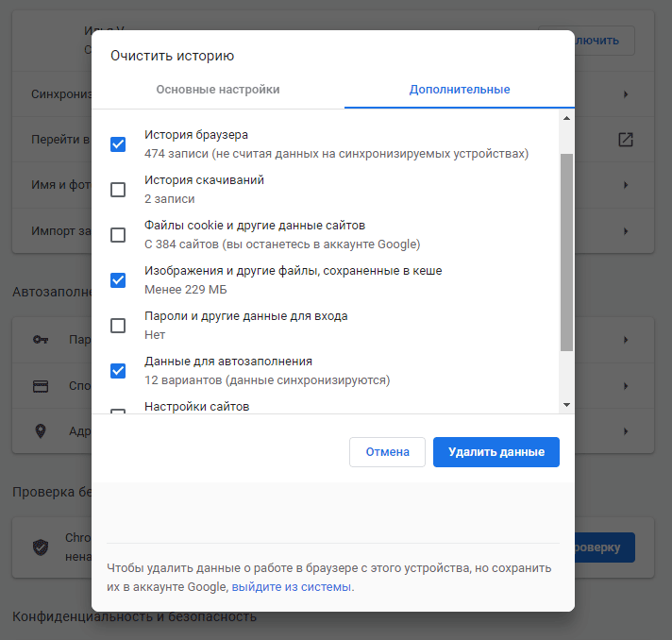
Task: Click the scrollbar down arrow in dialog
Action: click(566, 405)
